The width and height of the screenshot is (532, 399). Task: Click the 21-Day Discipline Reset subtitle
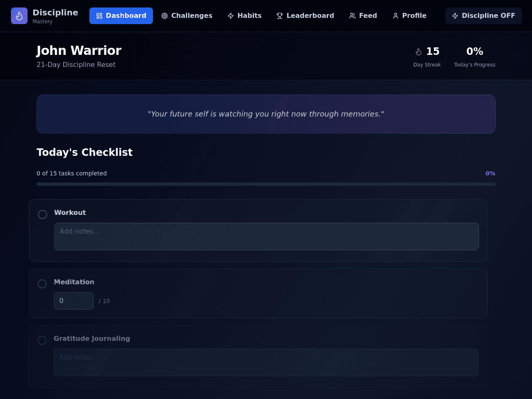pyautogui.click(x=76, y=65)
